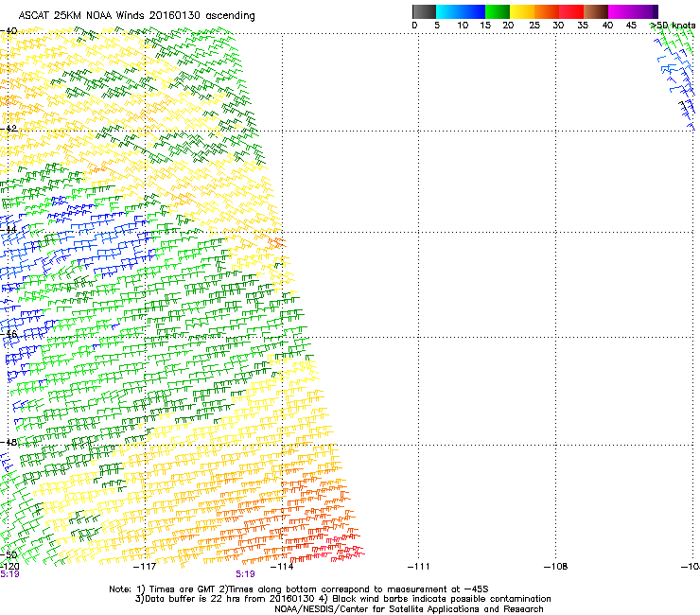Click the green segment of the color bar
Image resolution: width=700 pixels, height=615 pixels.
(498, 11)
